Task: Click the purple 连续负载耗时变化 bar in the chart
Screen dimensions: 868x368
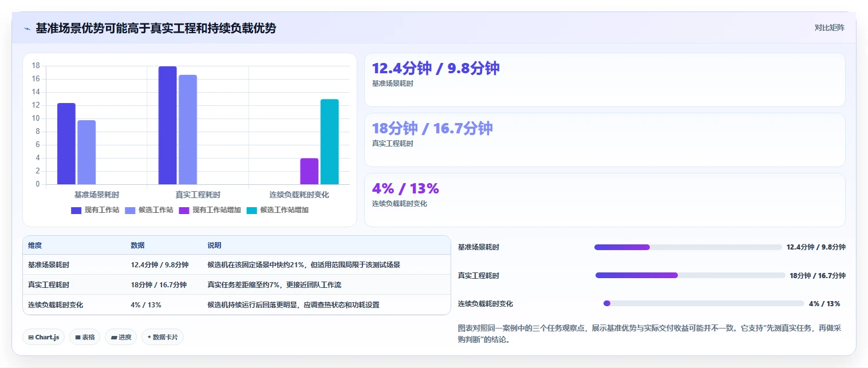Action: tap(309, 171)
